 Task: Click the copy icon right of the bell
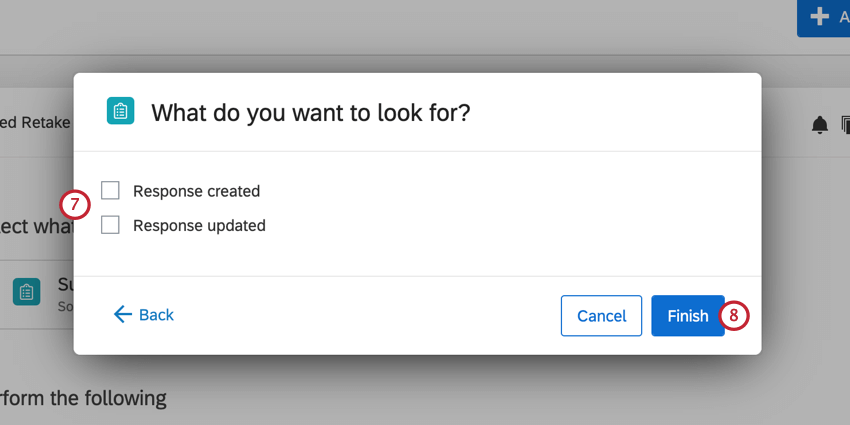click(843, 125)
